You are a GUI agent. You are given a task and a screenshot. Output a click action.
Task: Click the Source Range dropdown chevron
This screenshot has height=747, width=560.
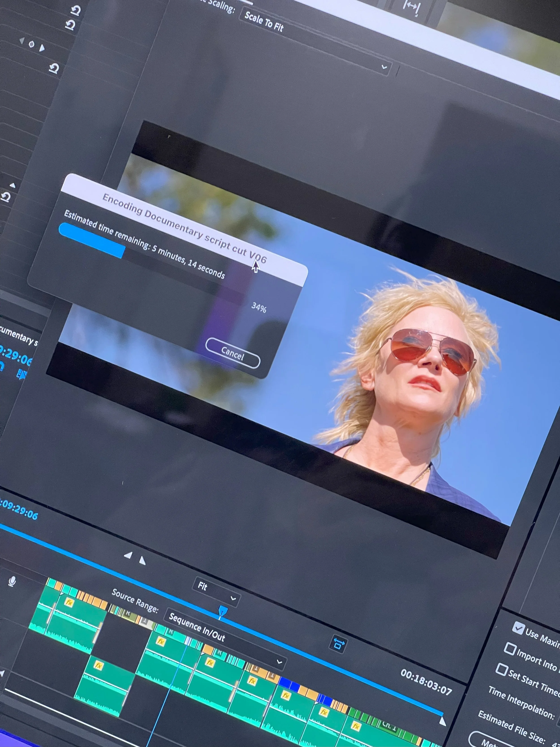coord(280,662)
